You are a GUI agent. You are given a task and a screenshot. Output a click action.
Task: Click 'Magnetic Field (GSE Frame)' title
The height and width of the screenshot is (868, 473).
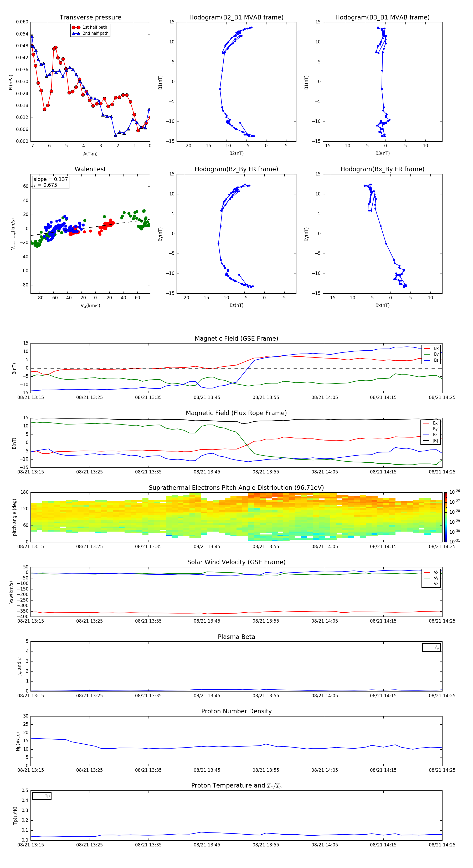236,338
